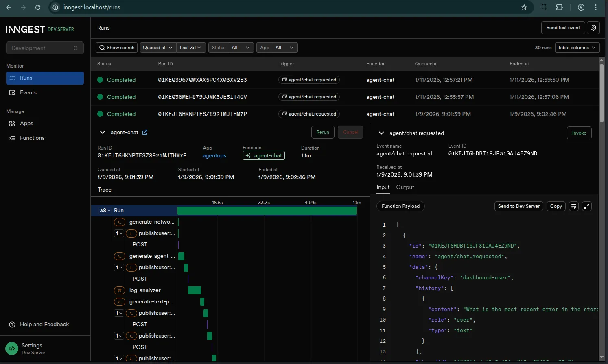Open the agentops app link
Image resolution: width=608 pixels, height=364 pixels.
pyautogui.click(x=214, y=156)
